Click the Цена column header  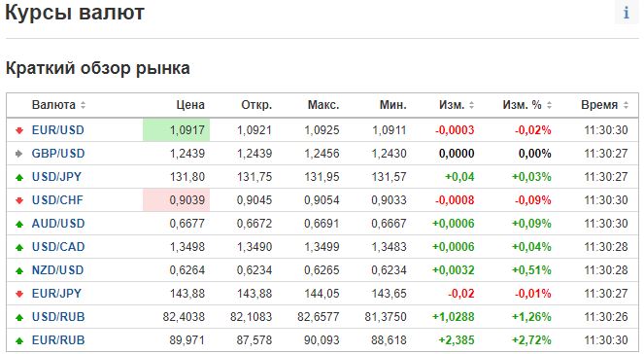pyautogui.click(x=190, y=105)
